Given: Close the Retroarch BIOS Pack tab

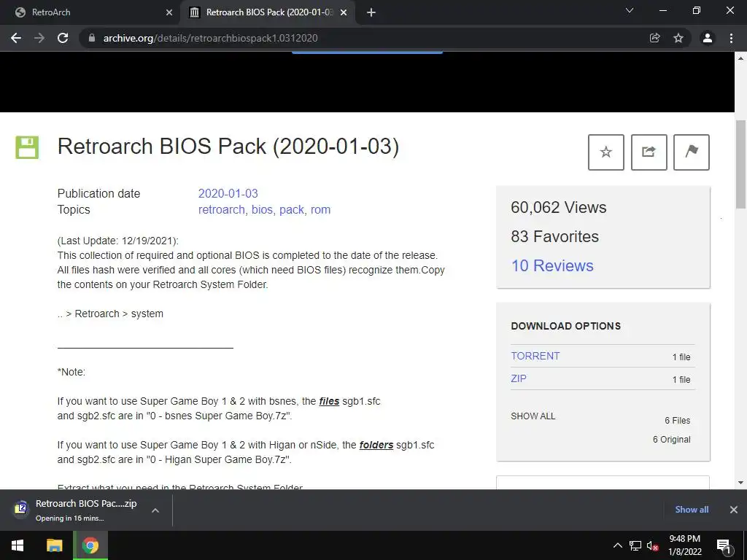Looking at the screenshot, I should (344, 12).
